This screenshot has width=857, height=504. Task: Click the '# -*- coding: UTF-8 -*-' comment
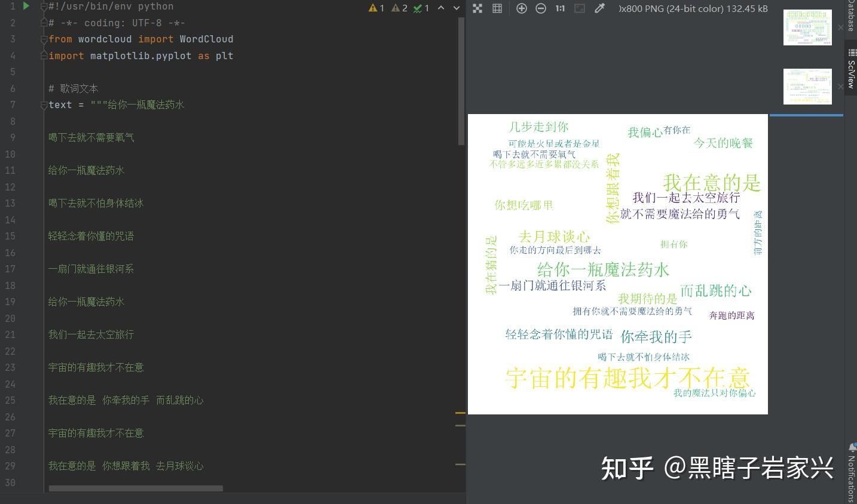click(x=117, y=23)
